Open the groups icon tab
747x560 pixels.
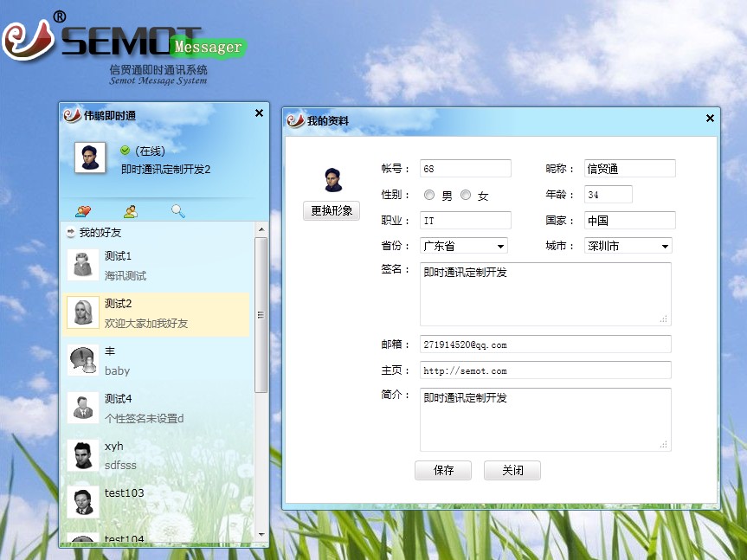click(x=131, y=211)
